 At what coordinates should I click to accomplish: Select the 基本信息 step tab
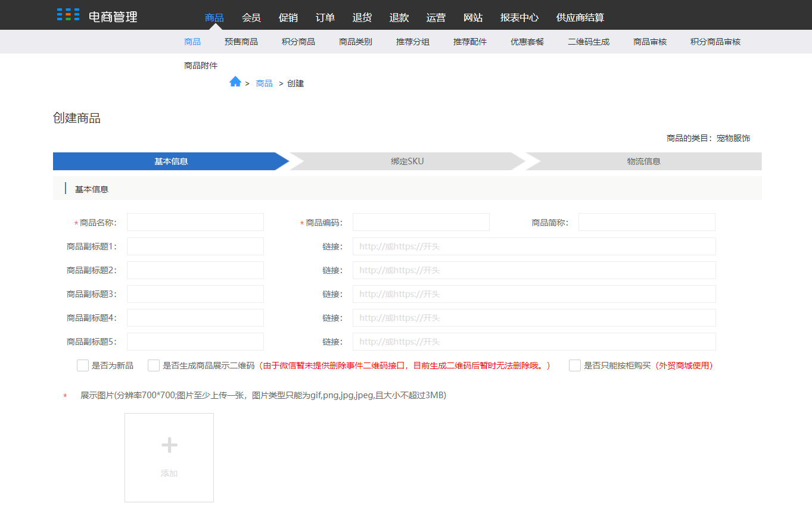coord(171,161)
